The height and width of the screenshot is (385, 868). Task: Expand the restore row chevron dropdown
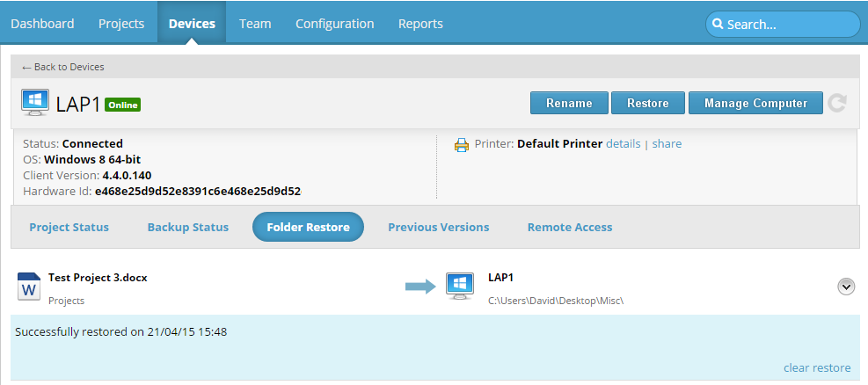pos(846,287)
